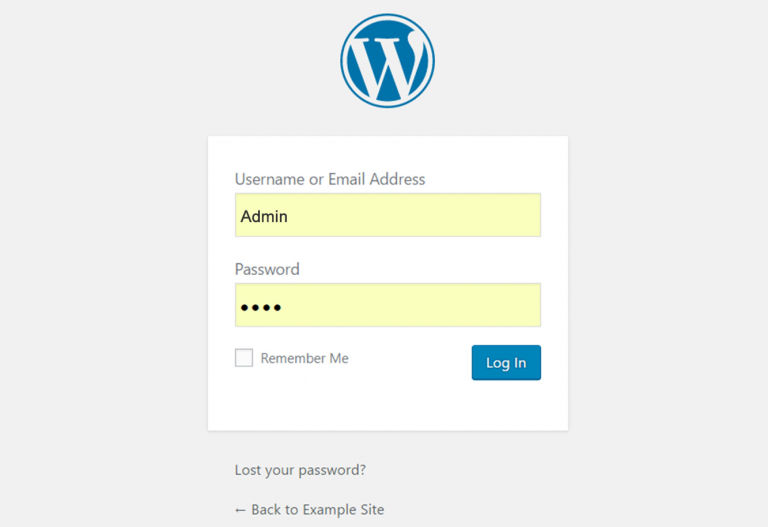
Task: Focus the Password input field
Action: point(388,305)
